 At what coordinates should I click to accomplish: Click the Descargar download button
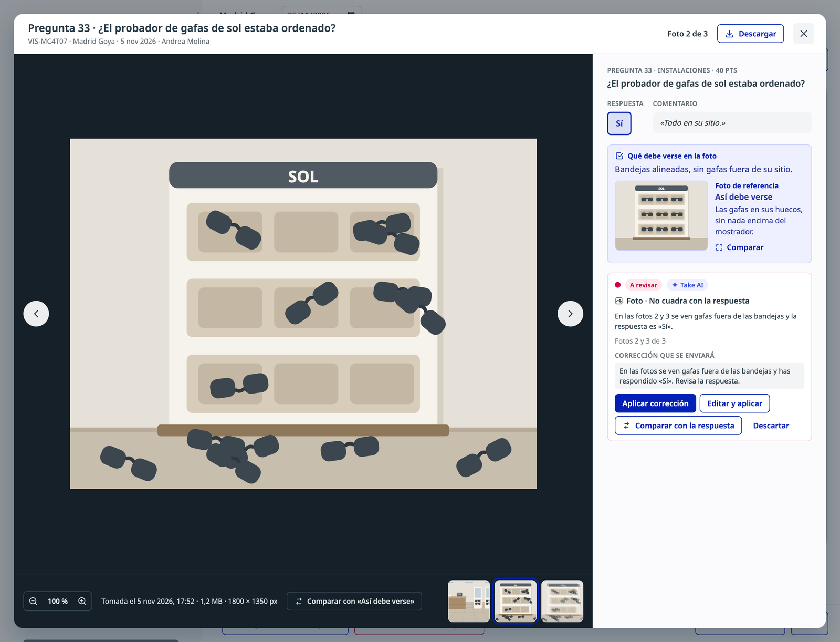tap(750, 34)
